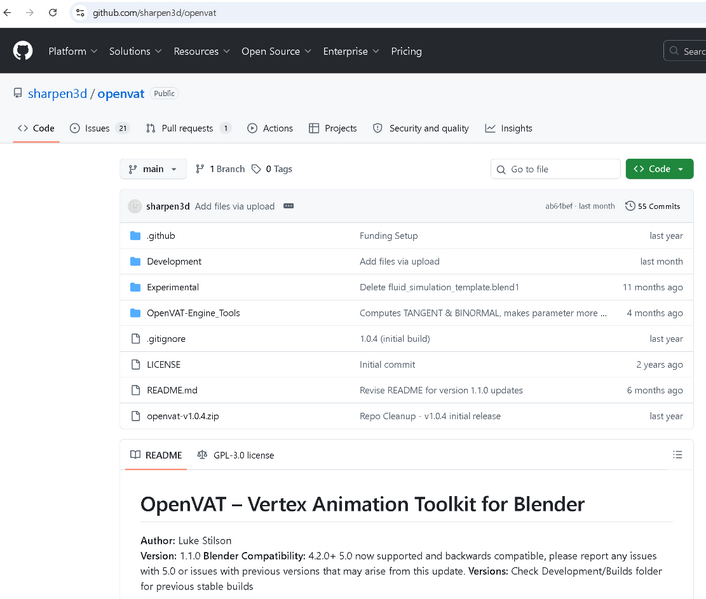The height and width of the screenshot is (599, 706).
Task: Switch to the GPL-3.0 license tab
Action: (x=235, y=455)
